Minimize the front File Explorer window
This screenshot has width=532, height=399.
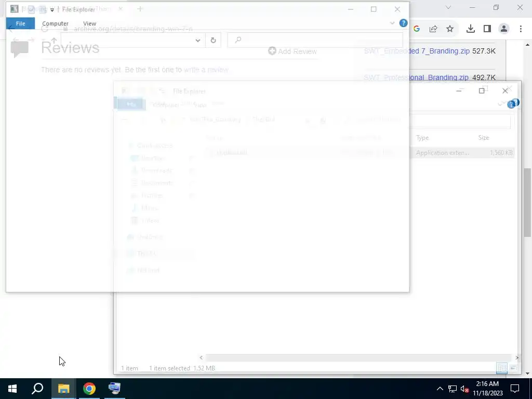point(351,9)
